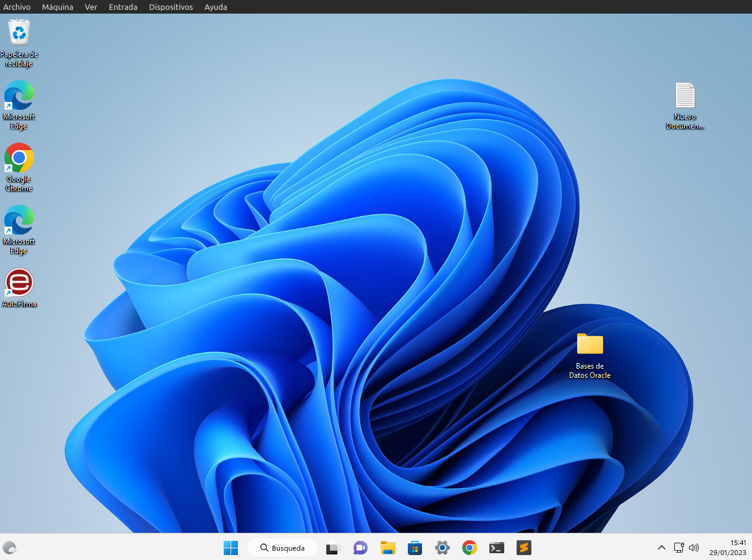Open the Dispositivos menu
This screenshot has height=560, width=752.
tap(171, 7)
